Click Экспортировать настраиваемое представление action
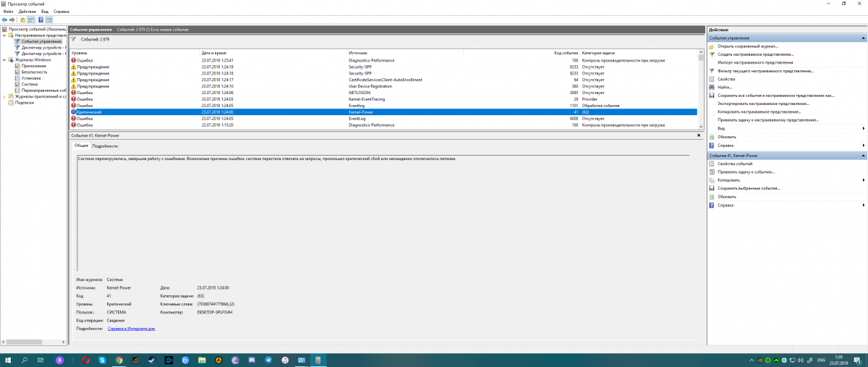The image size is (868, 367). [x=763, y=104]
